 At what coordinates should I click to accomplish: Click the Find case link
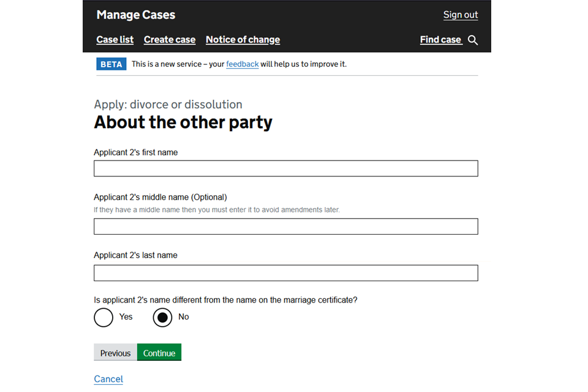pyautogui.click(x=440, y=40)
